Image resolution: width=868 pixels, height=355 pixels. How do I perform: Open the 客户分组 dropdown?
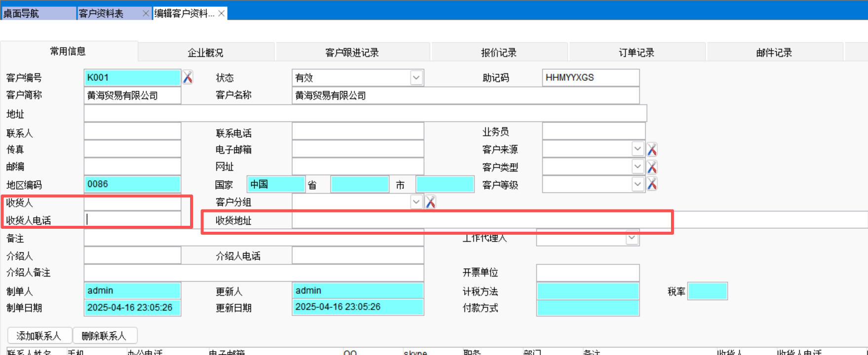pyautogui.click(x=416, y=202)
